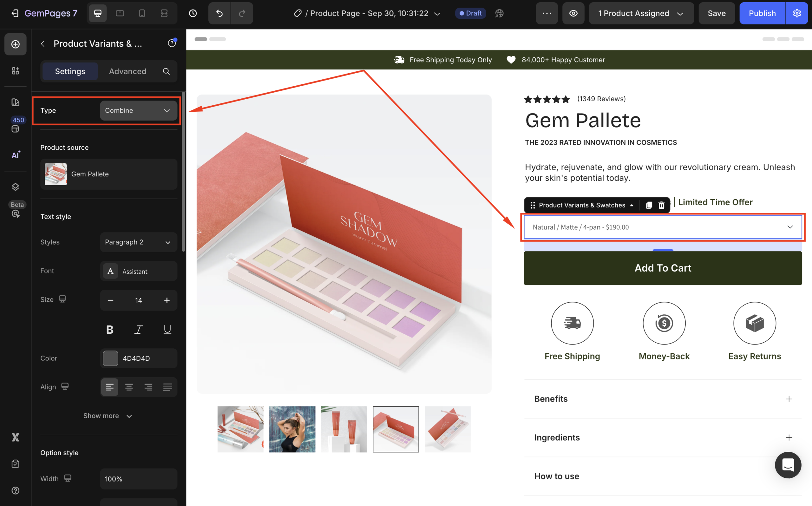
Task: Open the Type Combine dropdown
Action: 138,110
